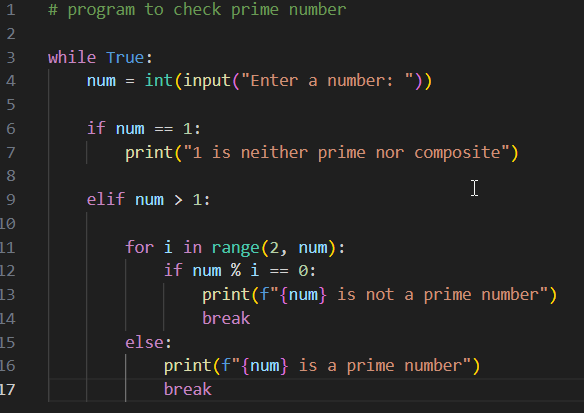This screenshot has height=413, width=584.
Task: Click "elif" keyword on line 9
Action: (106, 200)
